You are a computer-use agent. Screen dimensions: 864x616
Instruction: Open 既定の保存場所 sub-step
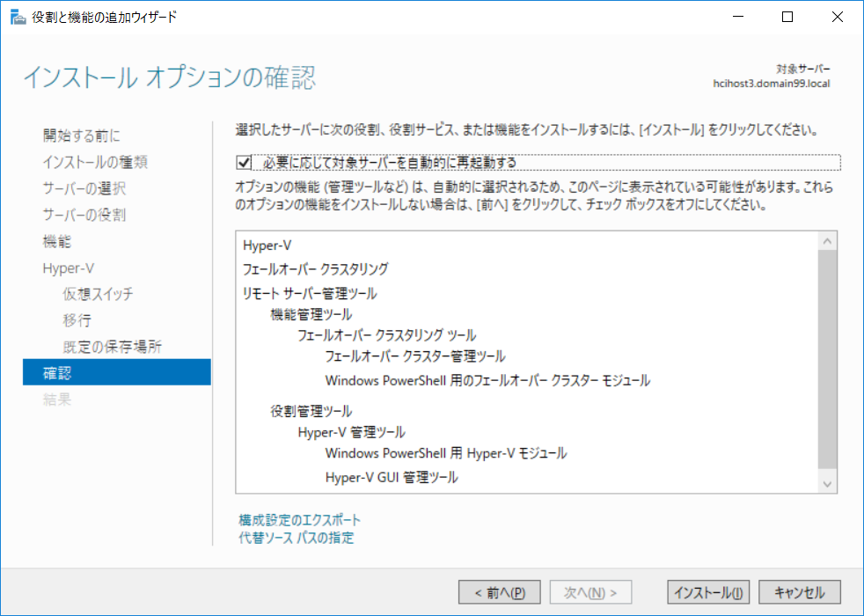[112, 347]
